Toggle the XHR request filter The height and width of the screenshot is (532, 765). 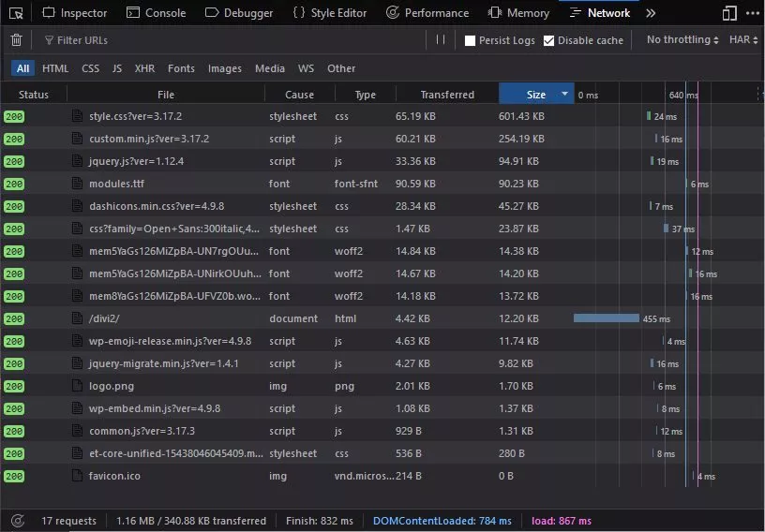click(x=144, y=68)
